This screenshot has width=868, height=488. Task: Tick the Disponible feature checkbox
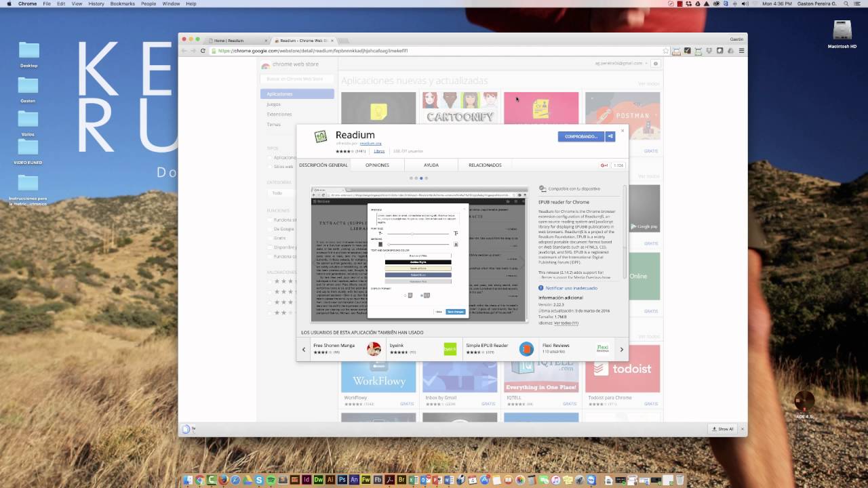(271, 247)
